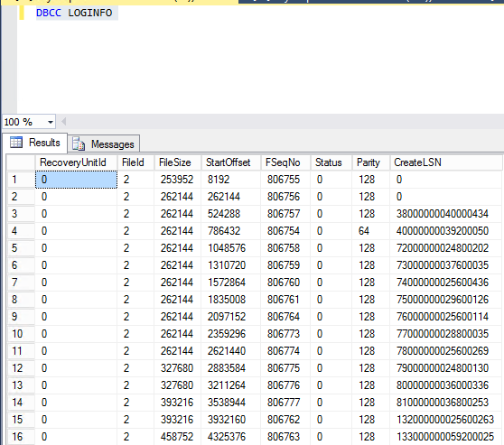Click the FileSize column header
Image resolution: width=504 pixels, height=445 pixels.
(178, 162)
